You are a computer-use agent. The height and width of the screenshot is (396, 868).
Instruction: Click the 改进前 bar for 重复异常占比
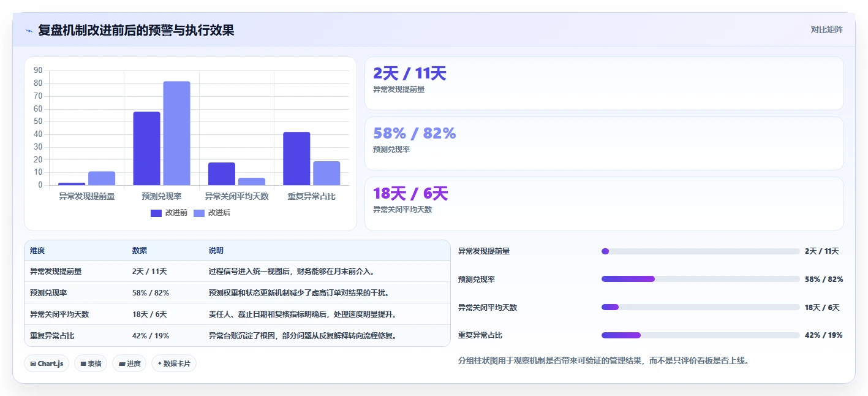click(296, 158)
